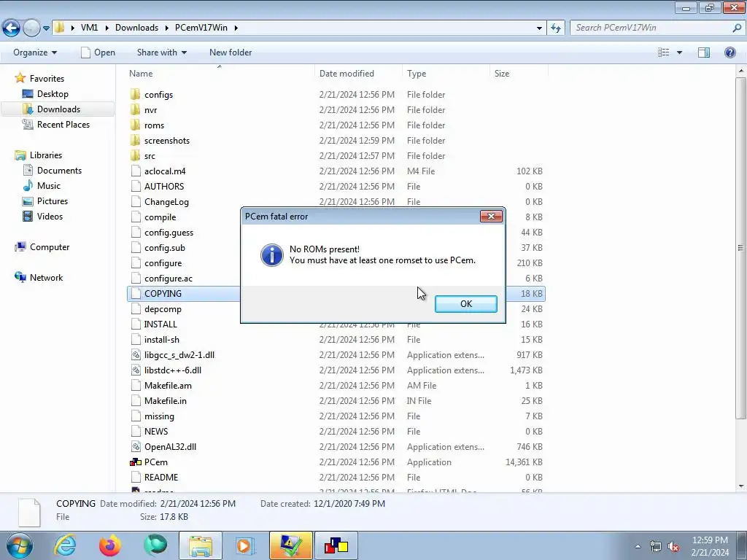Screen dimensions: 747x560
Task: Select Libraries in the navigation pane
Action: pyautogui.click(x=46, y=155)
